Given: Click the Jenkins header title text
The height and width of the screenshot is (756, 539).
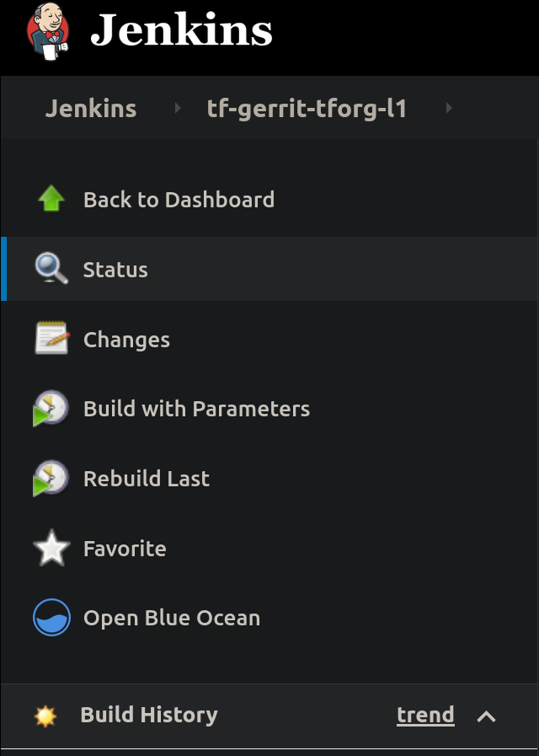Looking at the screenshot, I should 181,30.
